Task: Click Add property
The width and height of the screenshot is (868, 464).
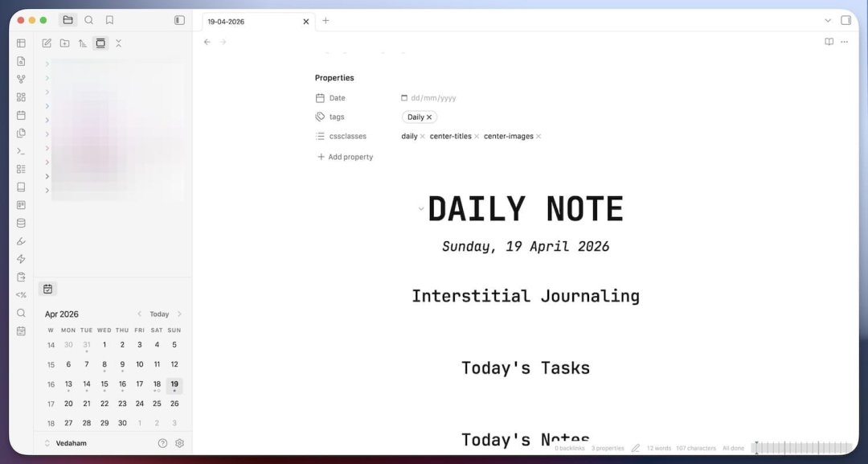Action: tap(345, 157)
